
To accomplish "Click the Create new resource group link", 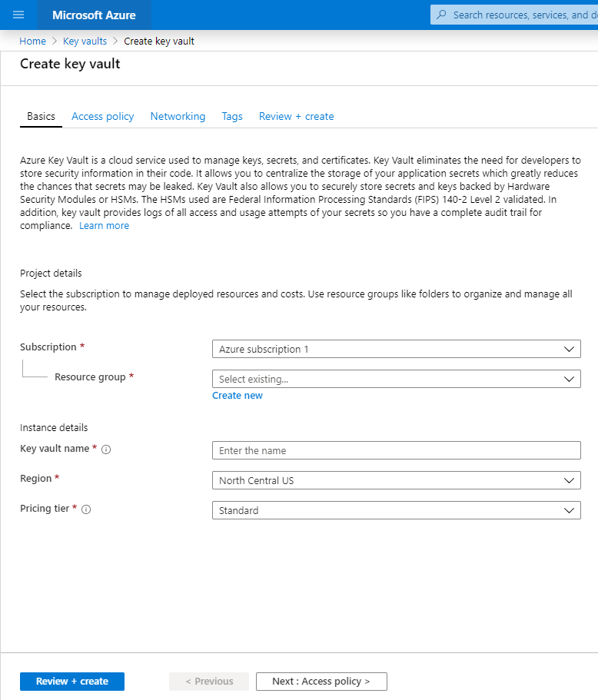I will [x=238, y=396].
